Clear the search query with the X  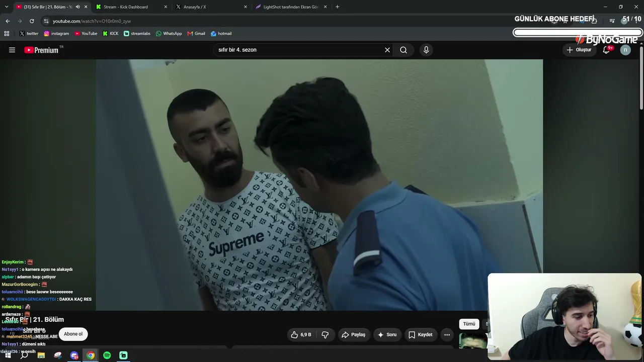point(387,50)
